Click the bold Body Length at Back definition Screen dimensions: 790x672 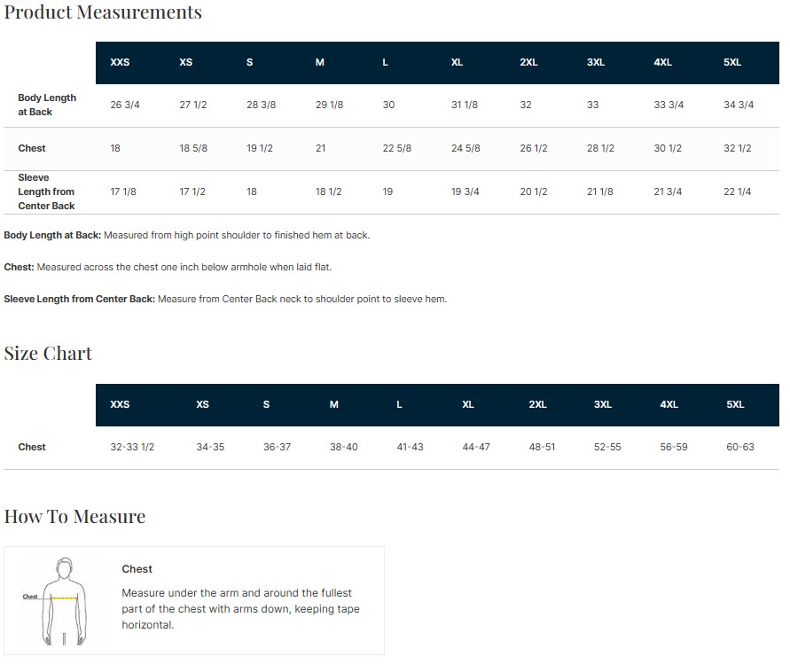point(53,235)
